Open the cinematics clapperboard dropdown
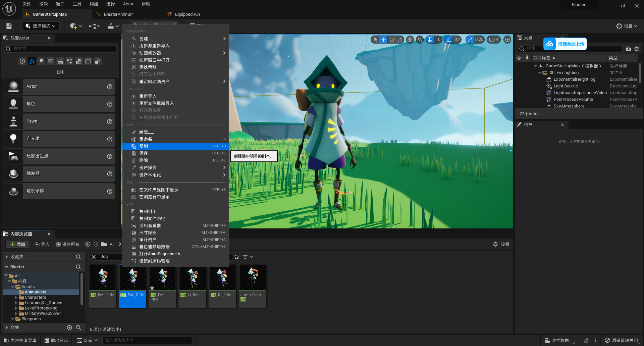Screen dimensions: 644x346 pyautogui.click(x=113, y=26)
